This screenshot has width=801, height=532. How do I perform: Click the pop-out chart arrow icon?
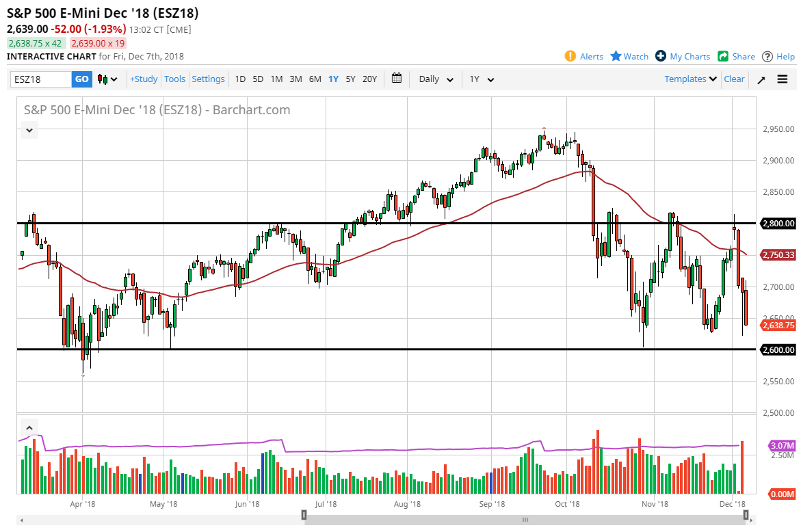pos(761,79)
